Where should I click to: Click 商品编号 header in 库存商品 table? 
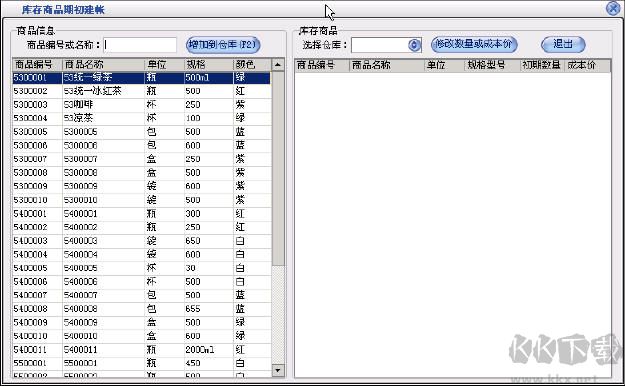(x=322, y=65)
